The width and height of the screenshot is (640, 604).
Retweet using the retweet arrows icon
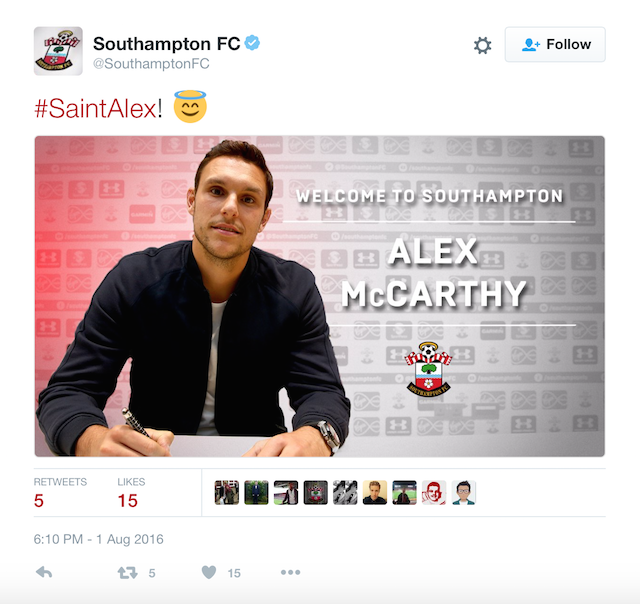pos(127,573)
